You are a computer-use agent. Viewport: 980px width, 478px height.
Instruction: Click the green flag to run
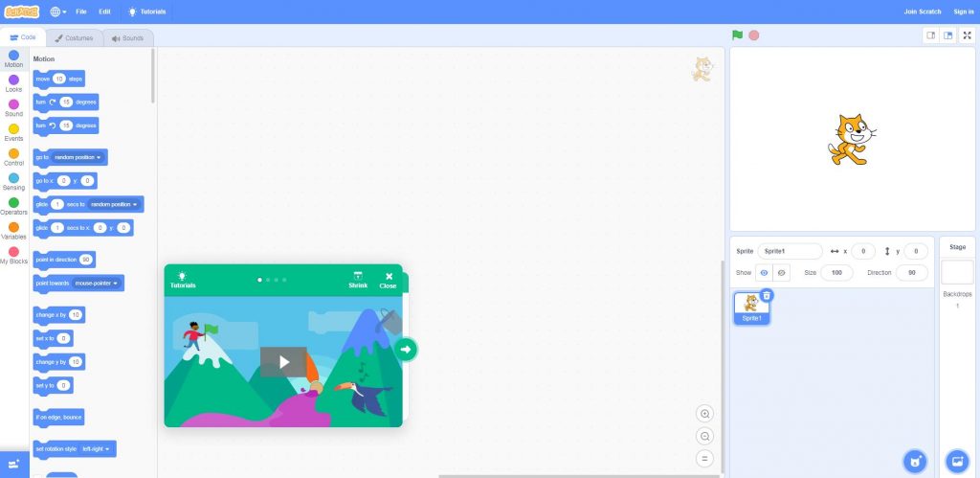click(x=738, y=35)
